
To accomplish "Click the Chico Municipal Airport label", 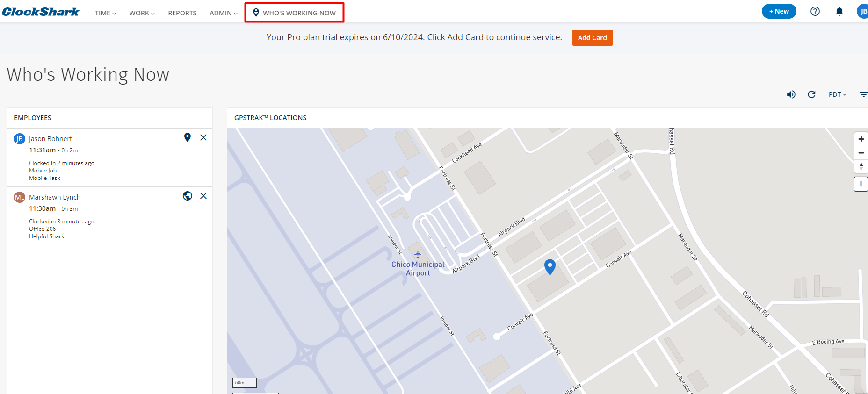I will point(418,269).
